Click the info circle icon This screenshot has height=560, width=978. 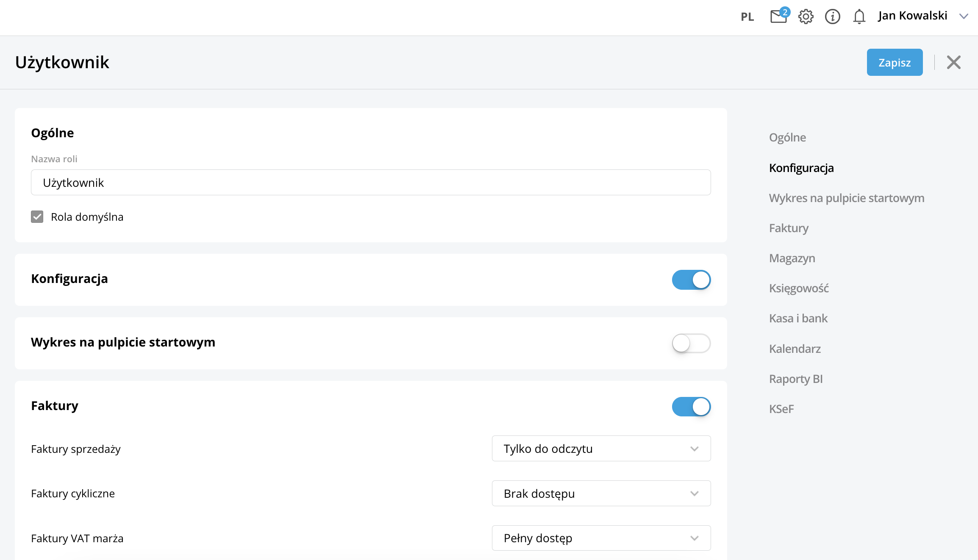(832, 17)
